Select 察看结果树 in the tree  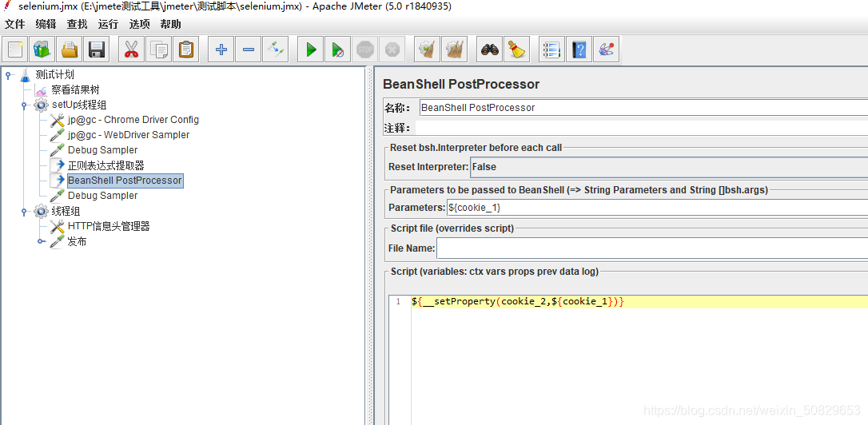(x=75, y=89)
